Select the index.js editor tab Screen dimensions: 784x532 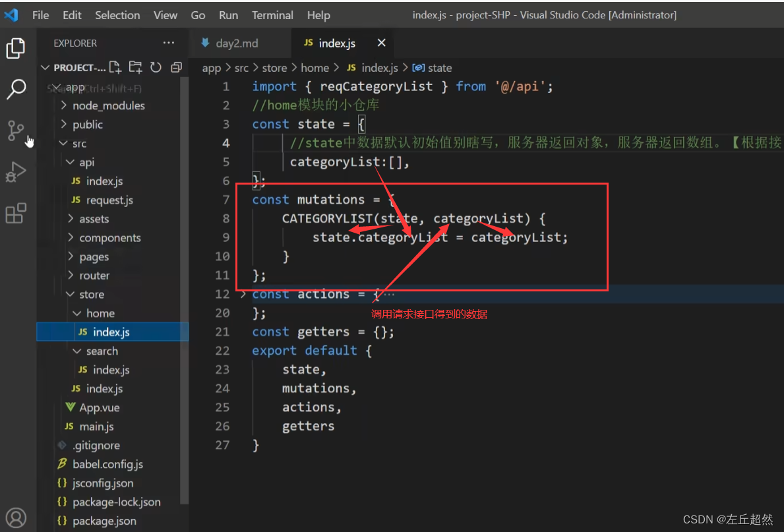click(337, 43)
